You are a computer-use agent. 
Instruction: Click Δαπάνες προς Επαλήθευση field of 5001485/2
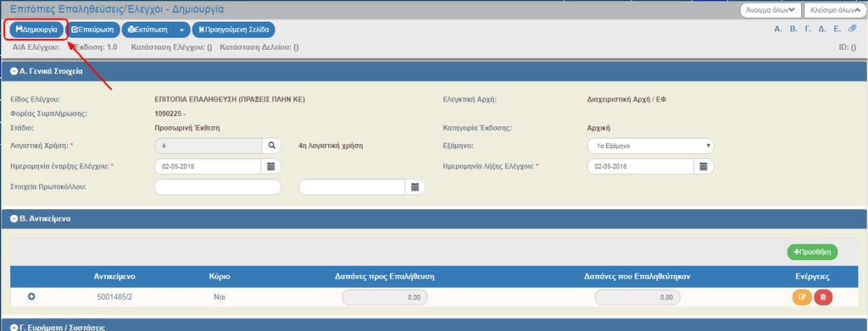point(385,297)
